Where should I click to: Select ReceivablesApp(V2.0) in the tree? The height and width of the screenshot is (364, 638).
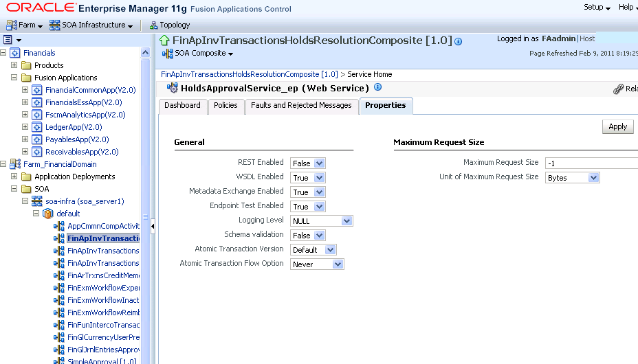[x=82, y=152]
